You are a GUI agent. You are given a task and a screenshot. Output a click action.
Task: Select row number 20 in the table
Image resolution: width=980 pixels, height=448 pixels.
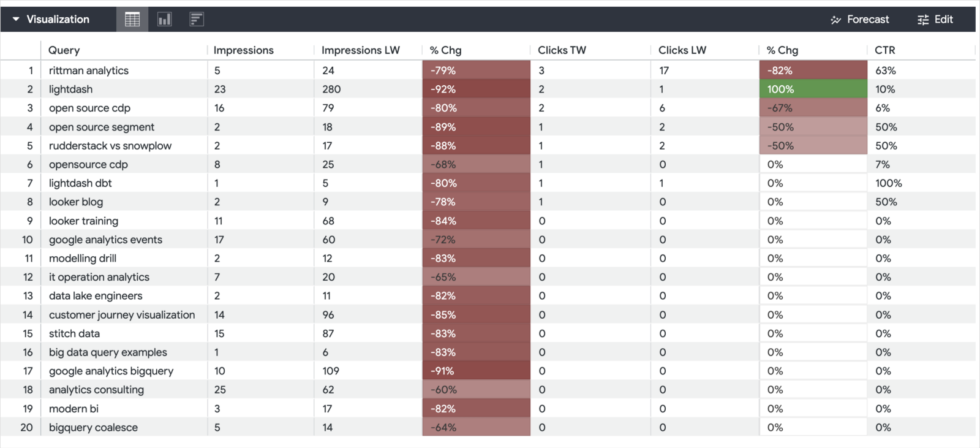click(26, 427)
